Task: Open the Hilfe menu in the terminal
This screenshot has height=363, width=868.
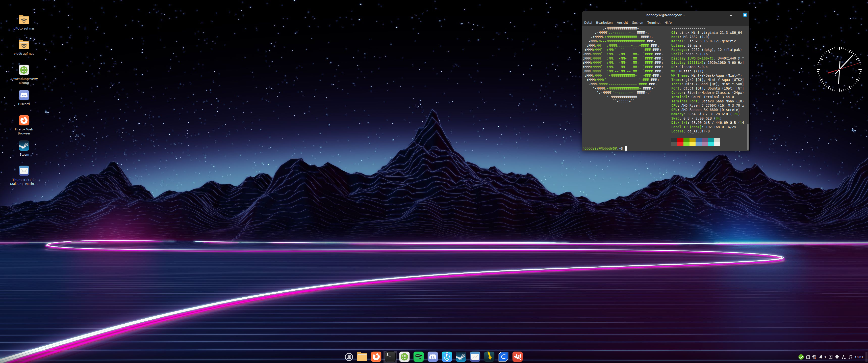Action: [x=668, y=22]
